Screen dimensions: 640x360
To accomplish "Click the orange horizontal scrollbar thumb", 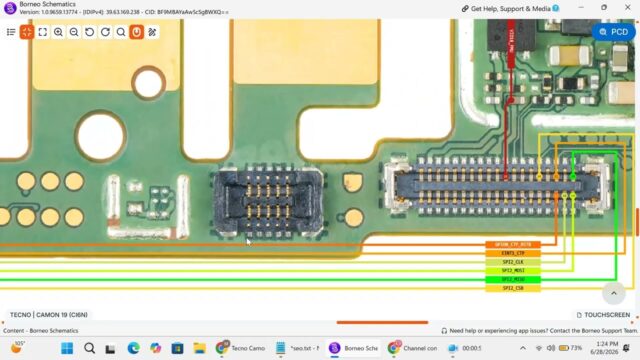I will [x=382, y=322].
